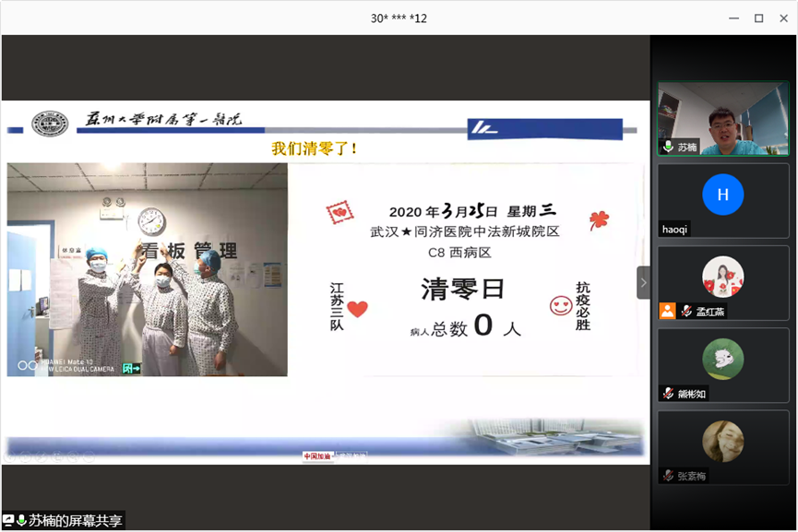Click 苏楠's green microphone icon in video tile

coord(668,148)
